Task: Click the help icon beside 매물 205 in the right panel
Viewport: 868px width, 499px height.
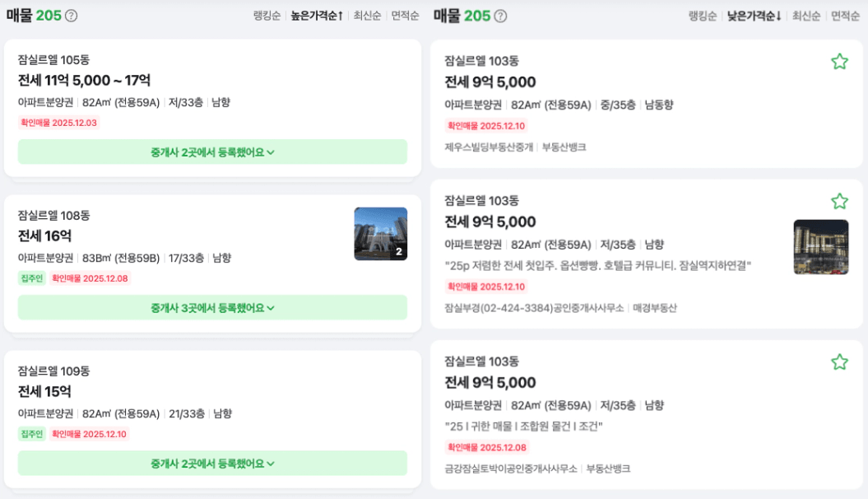Action: 499,16
